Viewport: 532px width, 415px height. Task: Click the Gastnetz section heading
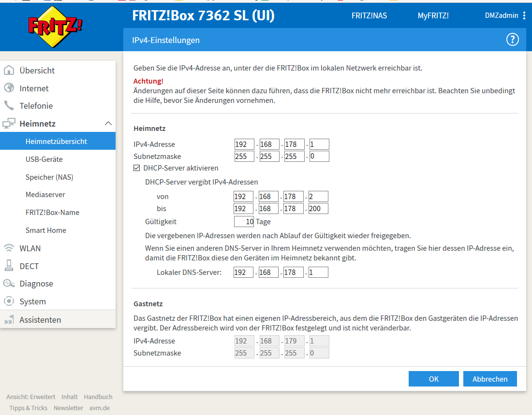coord(148,304)
